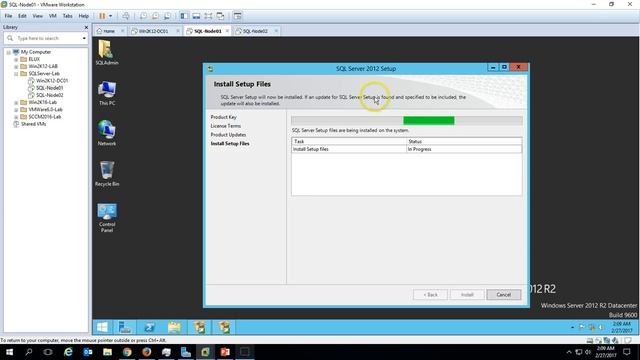Click the Network desktop icon
Image resolution: width=640 pixels, height=360 pixels.
[107, 133]
